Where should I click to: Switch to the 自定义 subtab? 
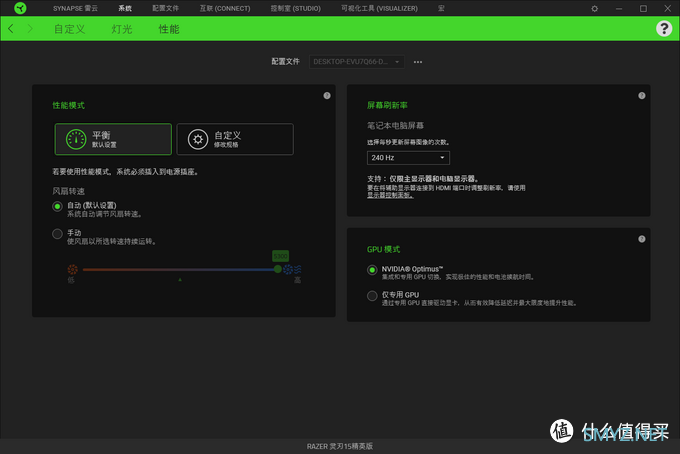[x=69, y=29]
